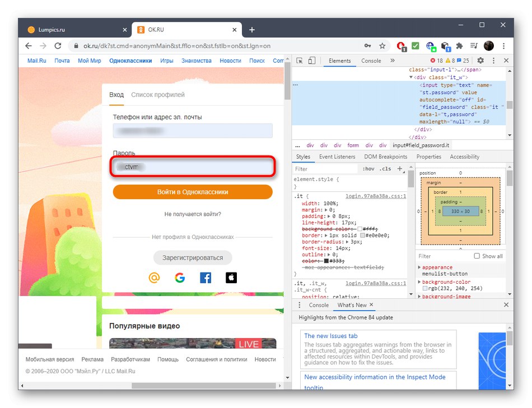This screenshot has width=532, height=408.
Task: Click the rgb(232, 240, 254) color swatch
Action: tap(425, 288)
